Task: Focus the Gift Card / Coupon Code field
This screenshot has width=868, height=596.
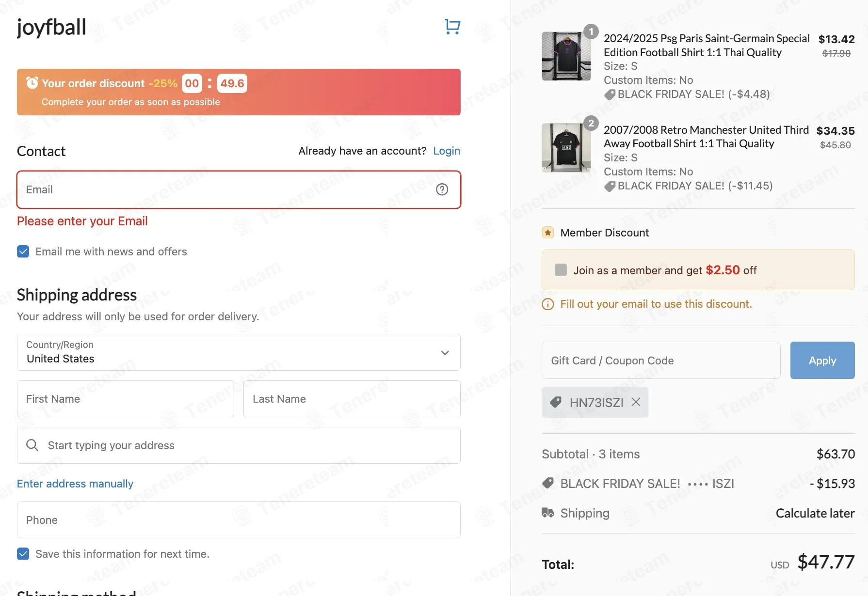Action: pyautogui.click(x=661, y=360)
